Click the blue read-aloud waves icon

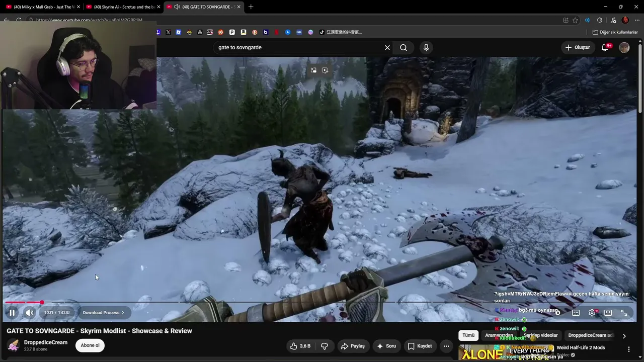click(x=587, y=20)
